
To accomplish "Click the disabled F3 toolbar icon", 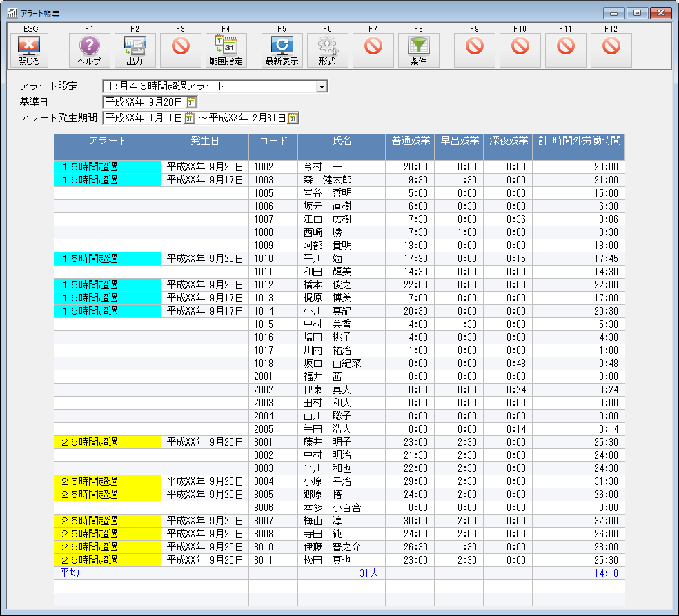I will pyautogui.click(x=181, y=50).
